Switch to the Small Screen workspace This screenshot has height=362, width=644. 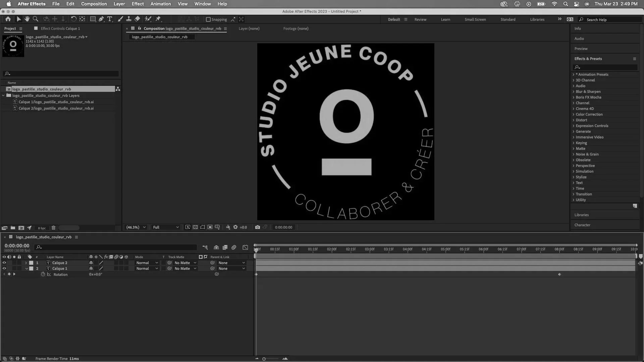tap(475, 19)
